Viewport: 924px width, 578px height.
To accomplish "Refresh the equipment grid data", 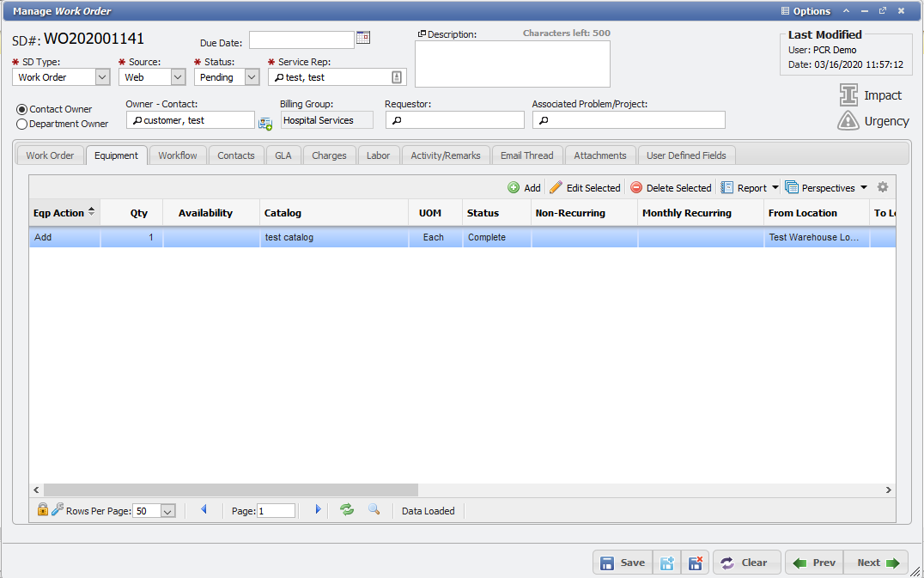I will point(346,510).
